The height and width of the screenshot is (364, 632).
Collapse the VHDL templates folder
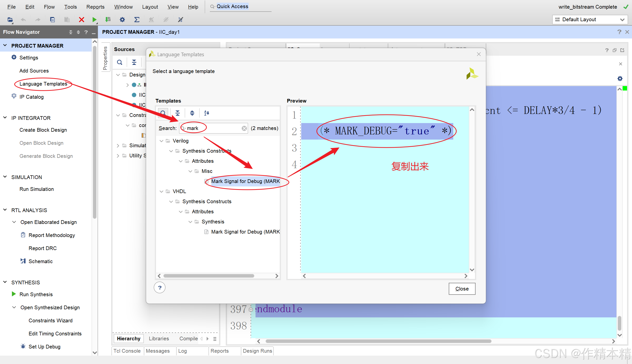[162, 192]
